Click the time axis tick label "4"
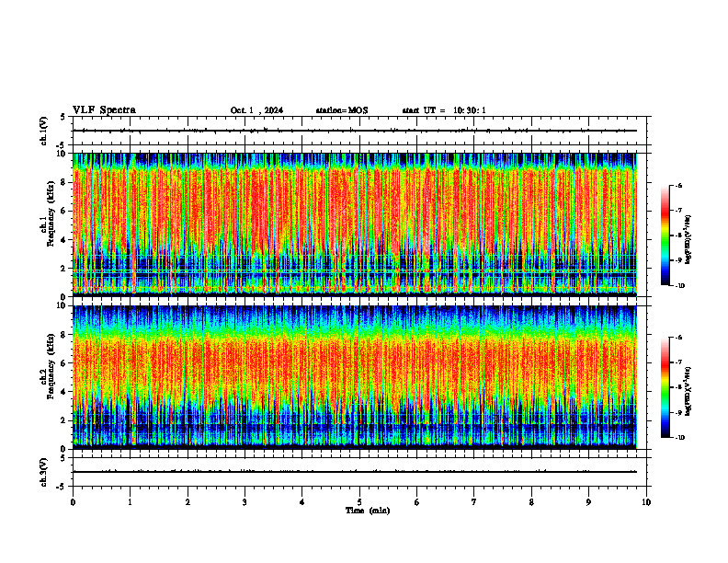Screen dimensions: 728x563 pyautogui.click(x=301, y=502)
